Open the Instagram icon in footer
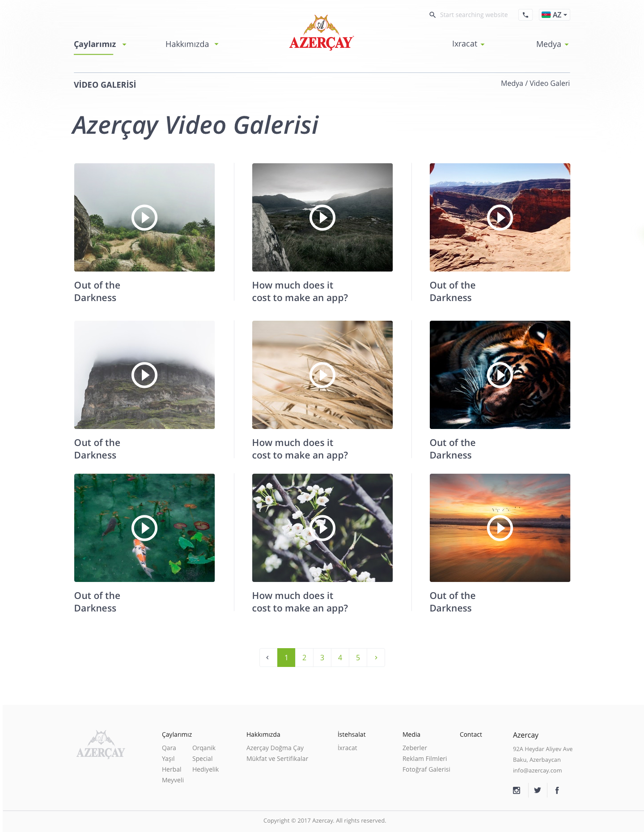 tap(517, 790)
